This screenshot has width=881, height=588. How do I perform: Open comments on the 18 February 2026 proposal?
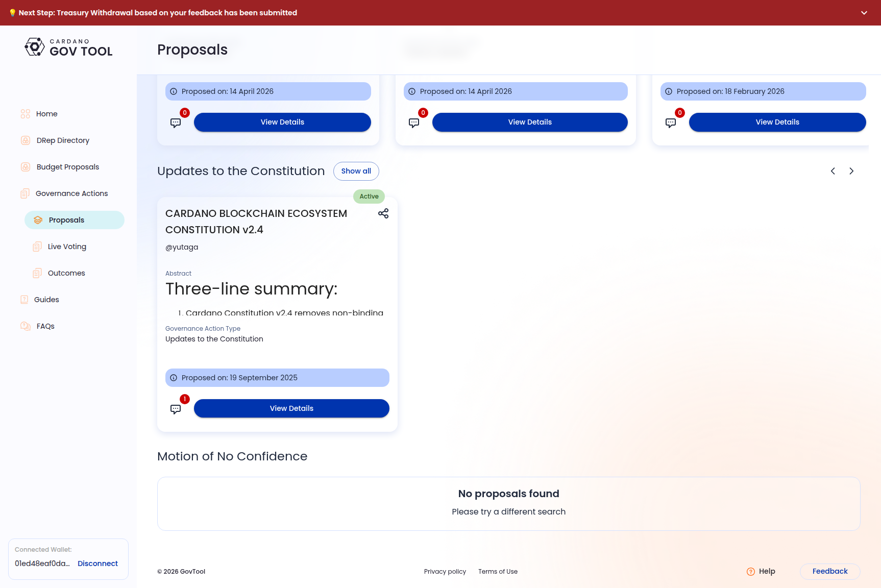(x=671, y=122)
